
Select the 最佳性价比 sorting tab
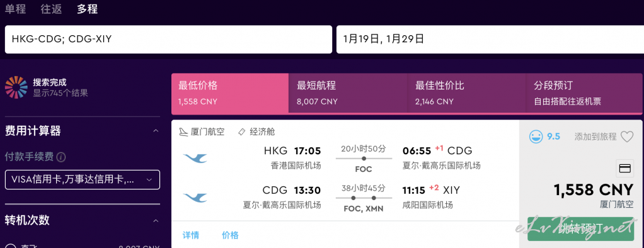point(466,93)
